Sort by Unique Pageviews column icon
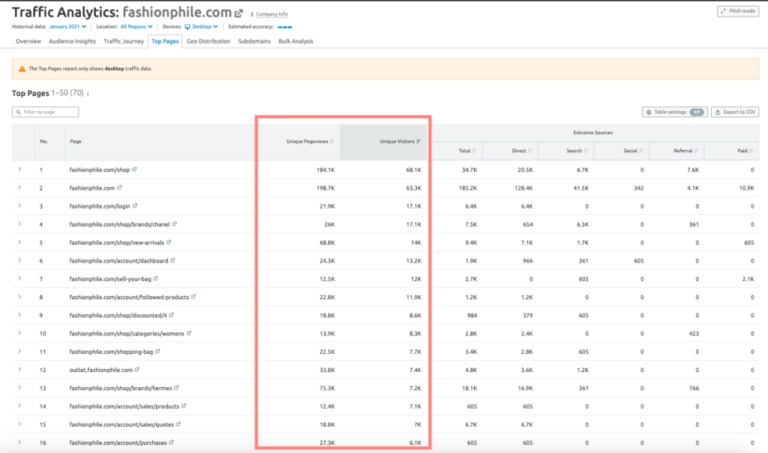This screenshot has height=453, width=768. [332, 142]
